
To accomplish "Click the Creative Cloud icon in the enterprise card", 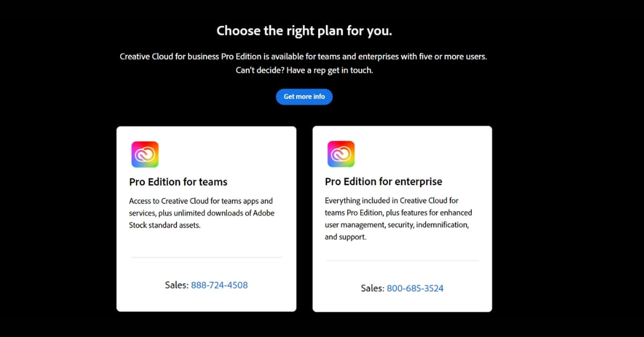I will [341, 154].
